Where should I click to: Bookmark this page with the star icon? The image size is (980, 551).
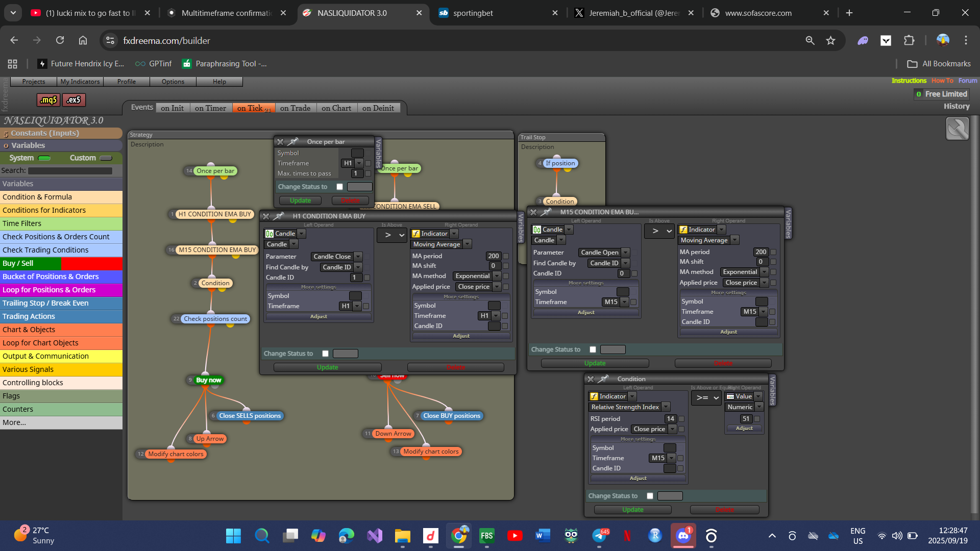pyautogui.click(x=831, y=40)
